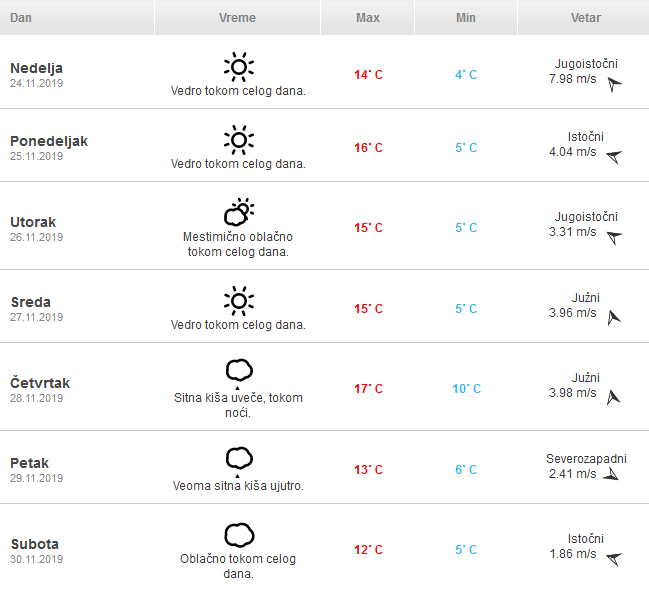The width and height of the screenshot is (649, 589).
Task: Click the Vreme column header
Action: point(237,18)
